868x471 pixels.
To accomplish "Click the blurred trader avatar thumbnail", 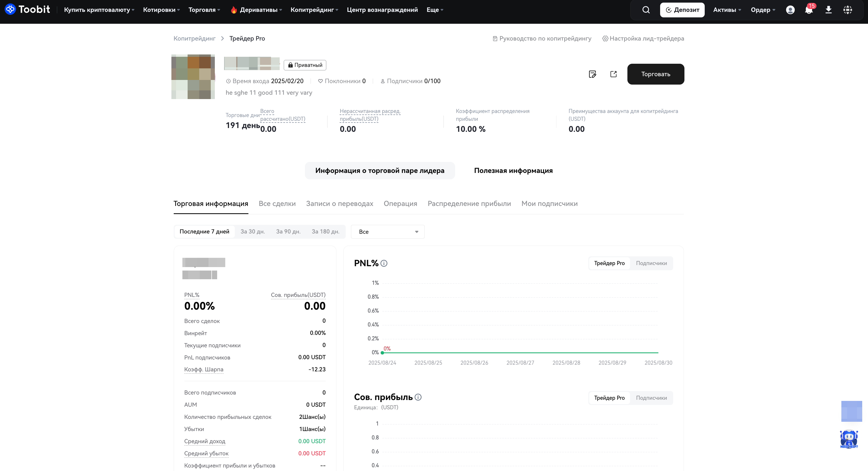I will [x=193, y=76].
